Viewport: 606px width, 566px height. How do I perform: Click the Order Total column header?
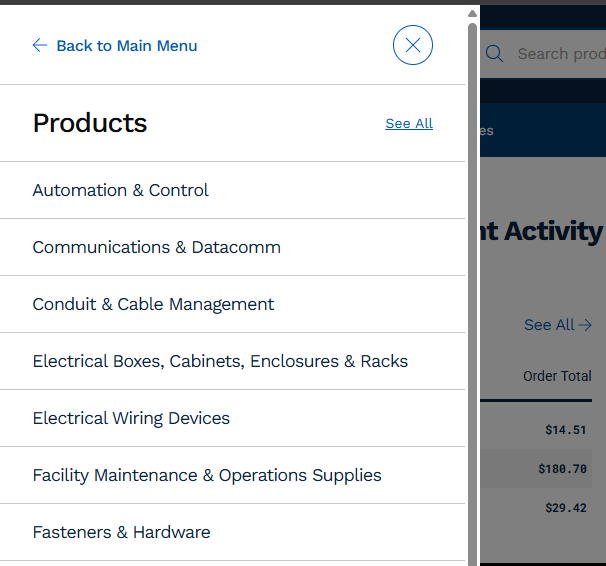click(x=557, y=376)
